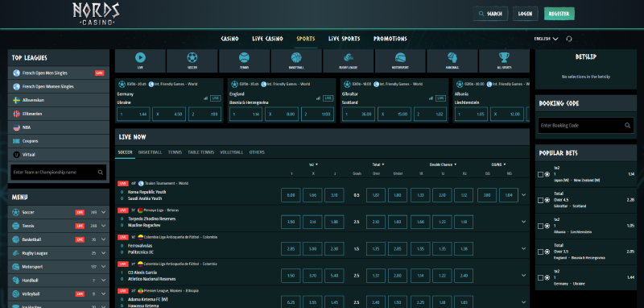
Task: Click the Enter Booking Code field
Action: click(x=586, y=126)
